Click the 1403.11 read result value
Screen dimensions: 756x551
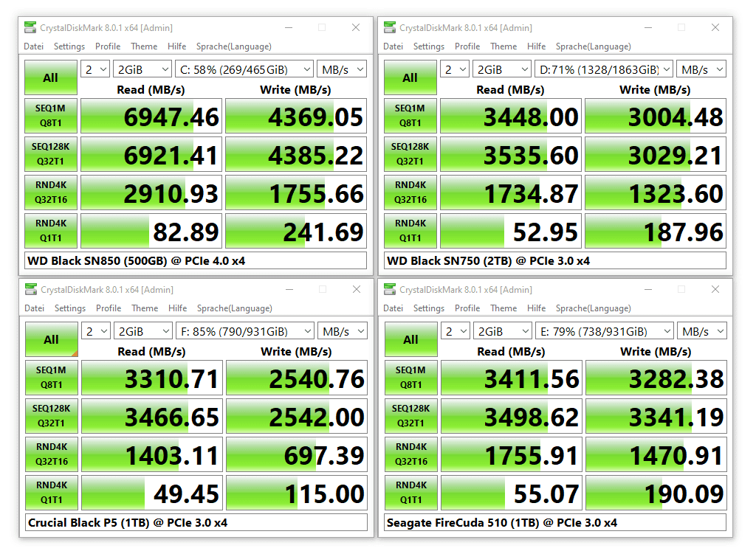152,454
